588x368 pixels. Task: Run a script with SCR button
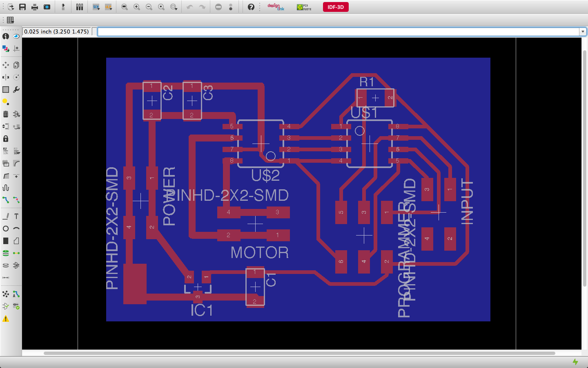[x=96, y=7]
